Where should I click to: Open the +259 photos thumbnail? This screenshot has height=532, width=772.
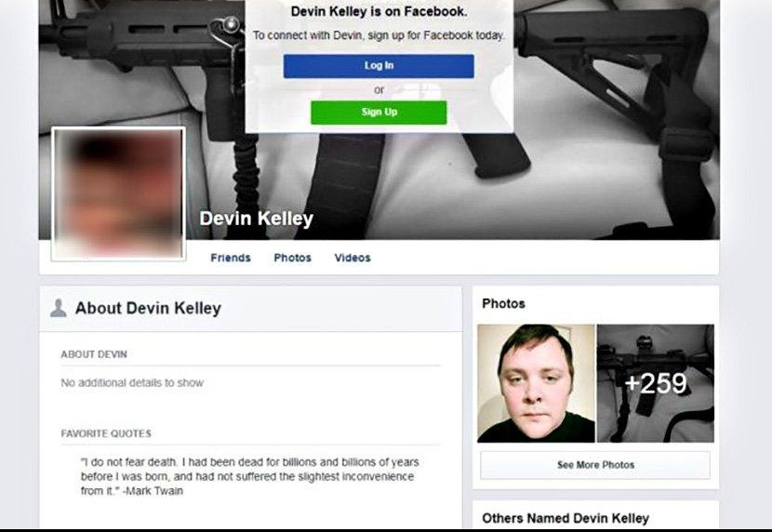[x=656, y=383]
